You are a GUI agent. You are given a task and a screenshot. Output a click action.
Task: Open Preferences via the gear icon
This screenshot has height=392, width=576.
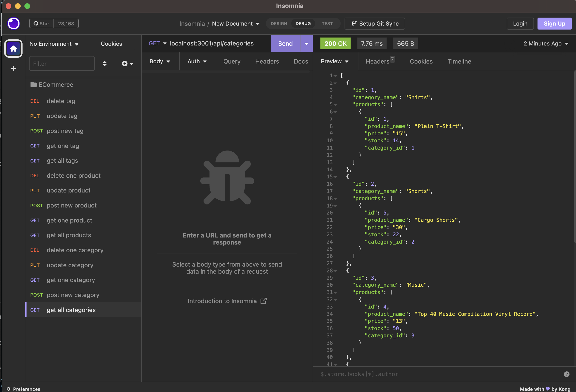(8, 389)
